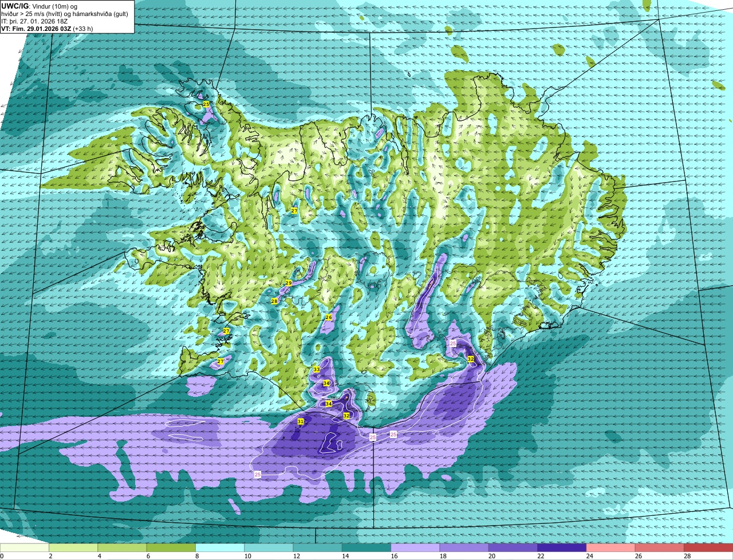This screenshot has height=560, width=733.
Task: Click the valid time 'VT: Fim. 29.01.2026 03Z (+33 h)'
Action: [x=48, y=28]
